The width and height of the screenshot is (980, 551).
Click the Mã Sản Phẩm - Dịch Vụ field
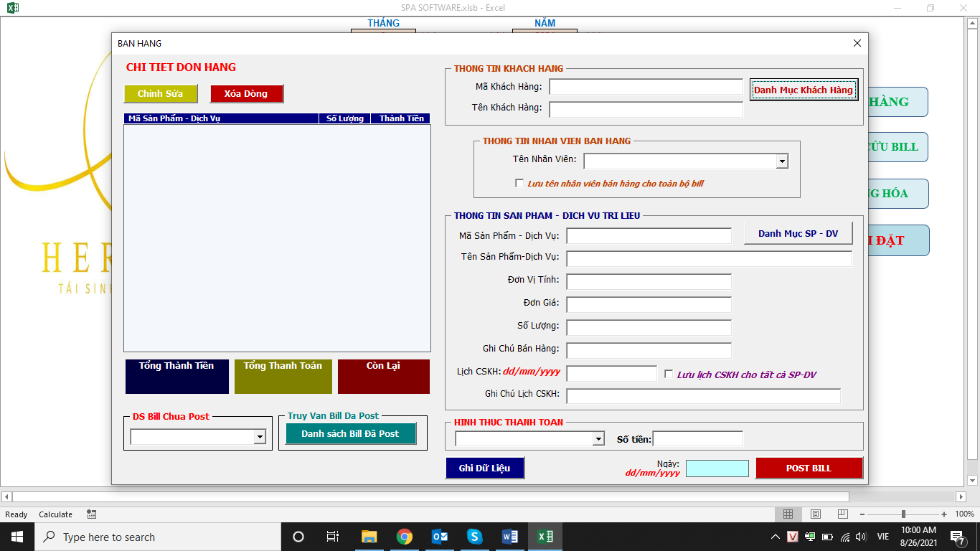coord(649,235)
